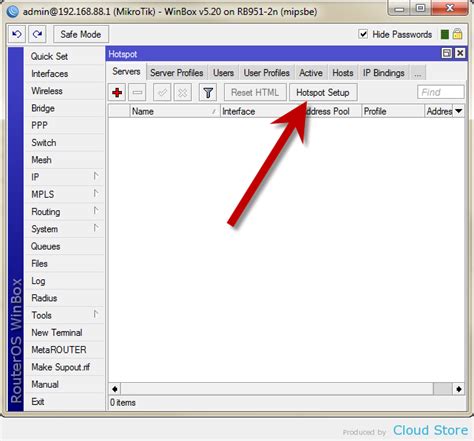Remove the selected hotspot server
Screen dimensions: 474x441
(137, 92)
